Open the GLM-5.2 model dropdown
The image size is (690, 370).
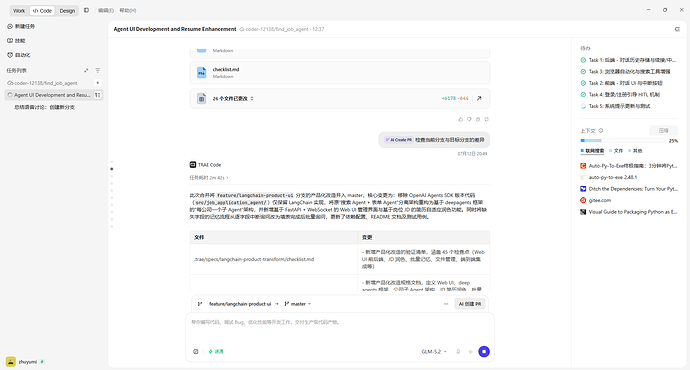434,352
